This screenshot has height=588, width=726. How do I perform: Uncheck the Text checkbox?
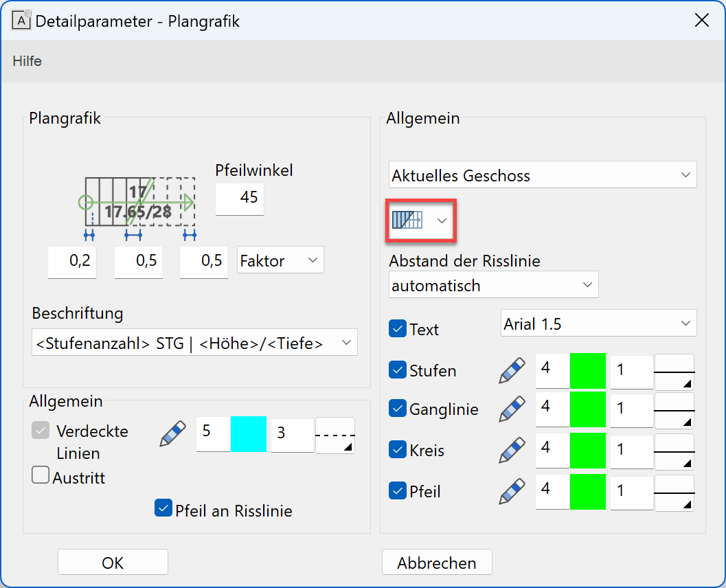click(398, 329)
